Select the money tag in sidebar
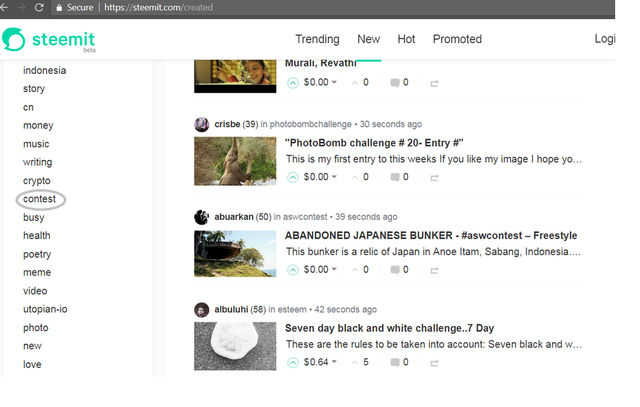 point(38,126)
